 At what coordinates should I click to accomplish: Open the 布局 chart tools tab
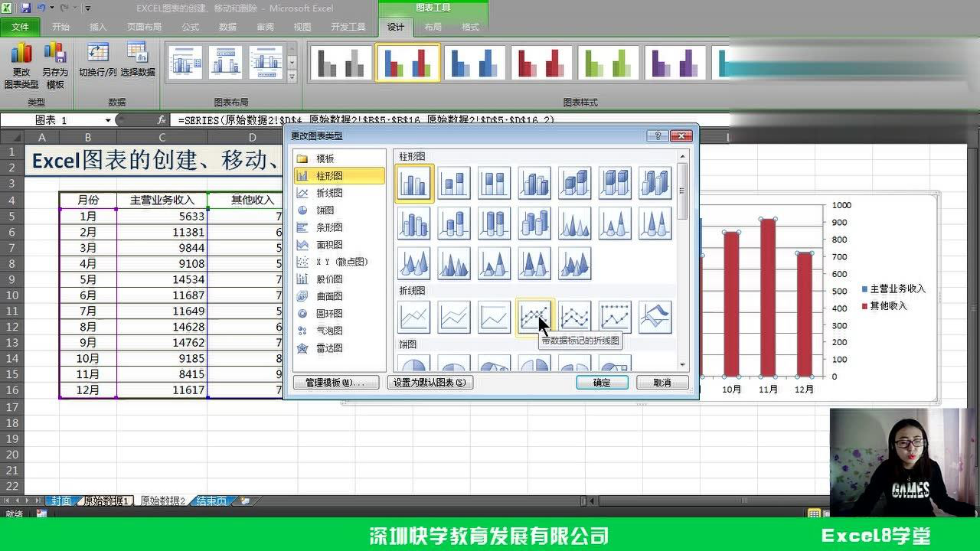433,27
